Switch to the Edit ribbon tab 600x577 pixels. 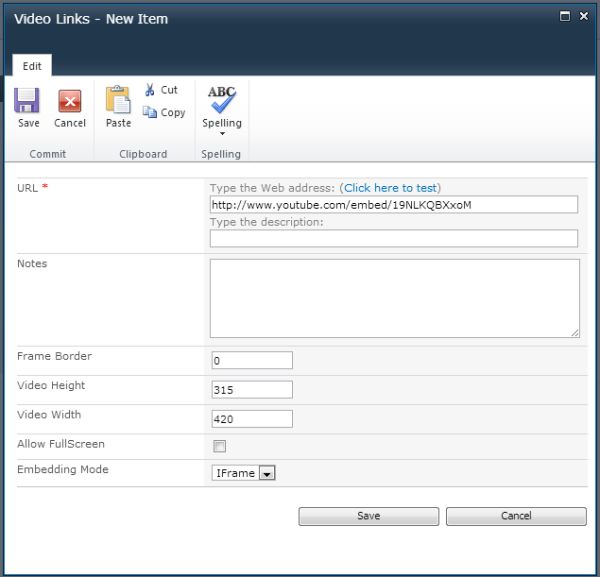[x=32, y=66]
